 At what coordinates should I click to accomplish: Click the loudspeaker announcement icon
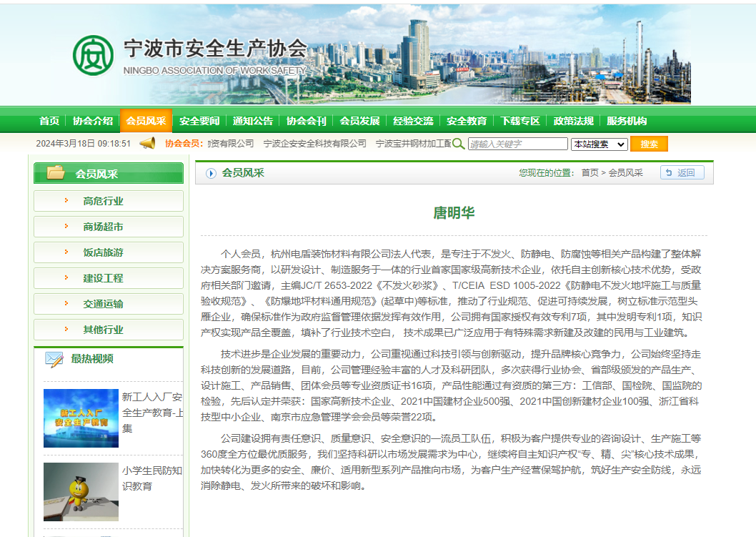pos(147,143)
